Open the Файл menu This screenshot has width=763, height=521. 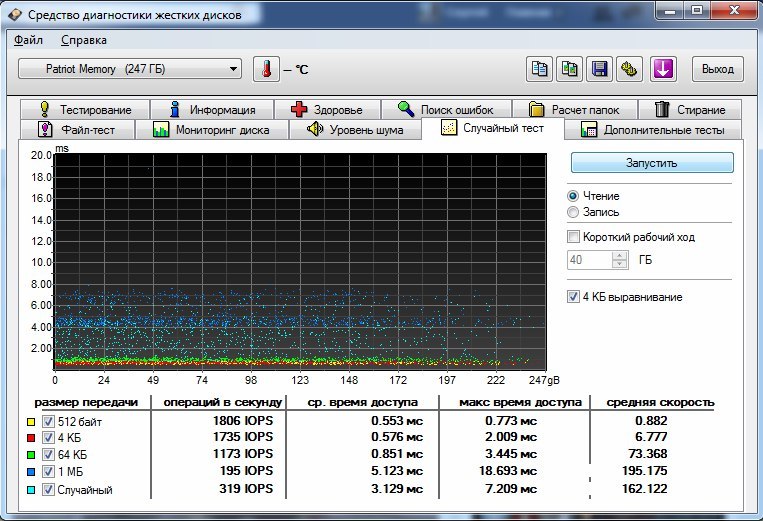tap(29, 40)
